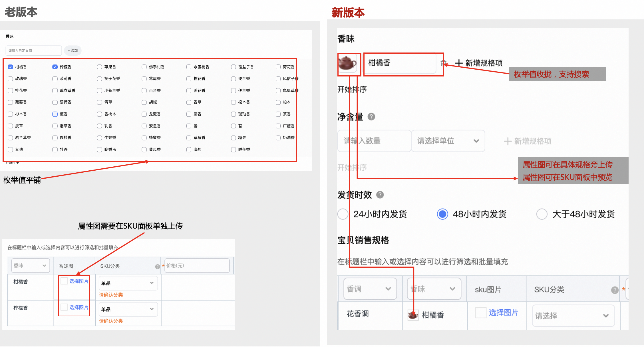The image size is (644, 347).
Task: Click the 请输入自定义值 input field
Action: pos(34,51)
